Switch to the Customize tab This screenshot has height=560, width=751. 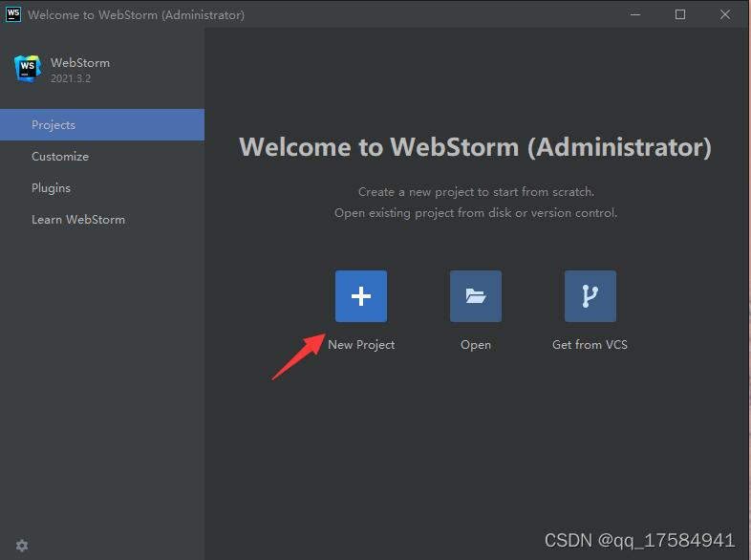click(x=102, y=156)
